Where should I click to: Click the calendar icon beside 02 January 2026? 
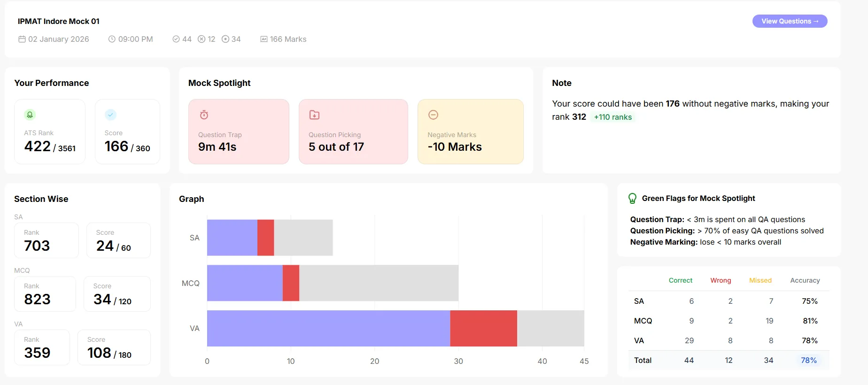point(22,39)
